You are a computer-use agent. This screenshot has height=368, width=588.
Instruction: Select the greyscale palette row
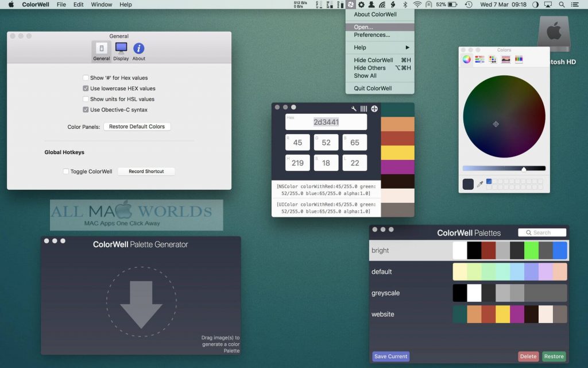point(469,293)
